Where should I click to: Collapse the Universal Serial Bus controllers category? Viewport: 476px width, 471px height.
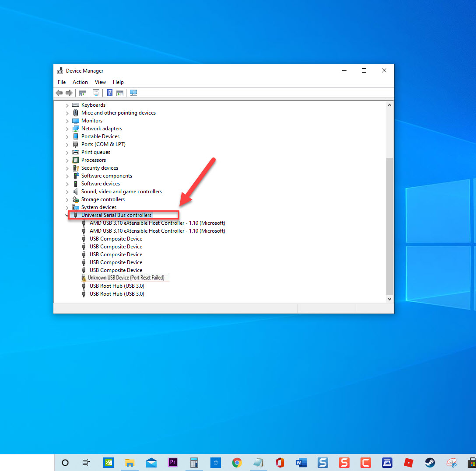(x=66, y=215)
